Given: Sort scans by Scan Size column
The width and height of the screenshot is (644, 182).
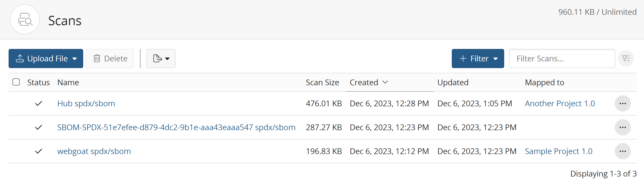Looking at the screenshot, I should click(322, 82).
